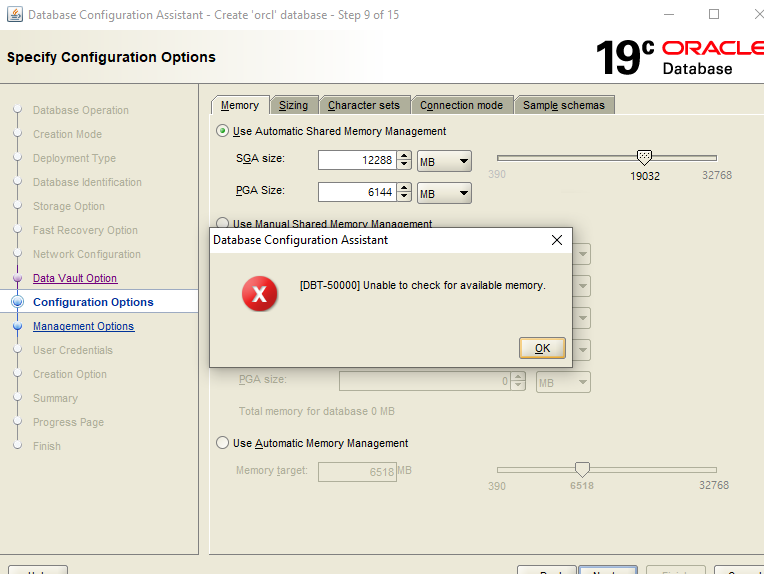Increase SGA size with up arrow
Viewport: 764px width, 574px height.
pyautogui.click(x=404, y=155)
